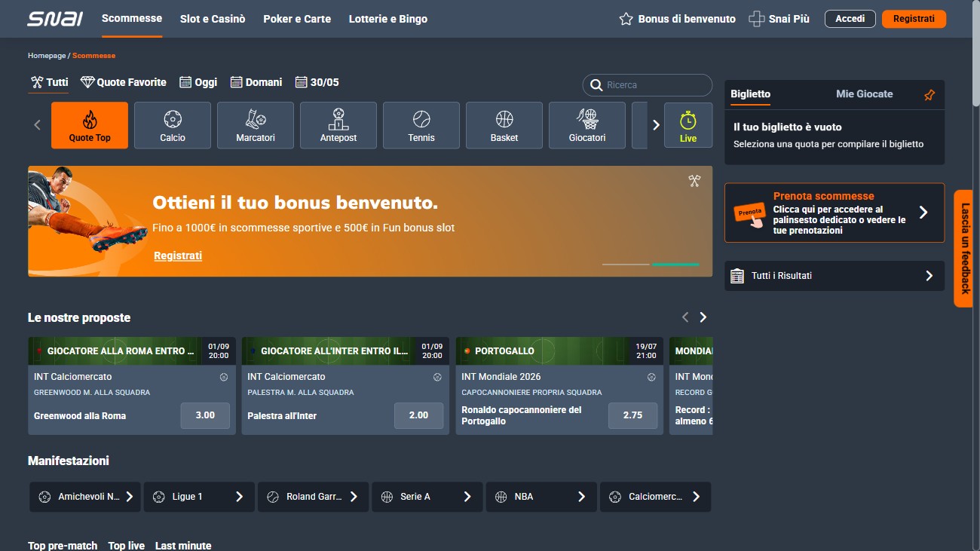Click the info icon on Greenwood card
This screenshot has width=980, height=551.
pos(224,377)
